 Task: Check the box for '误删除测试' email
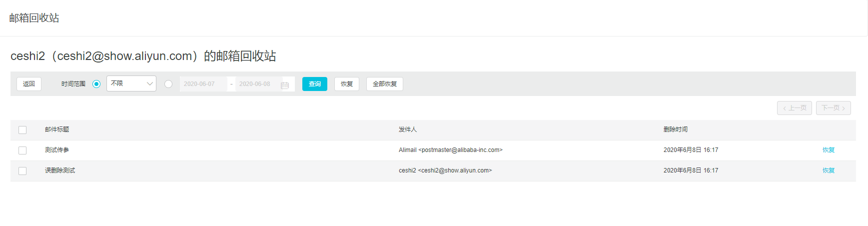pos(22,171)
